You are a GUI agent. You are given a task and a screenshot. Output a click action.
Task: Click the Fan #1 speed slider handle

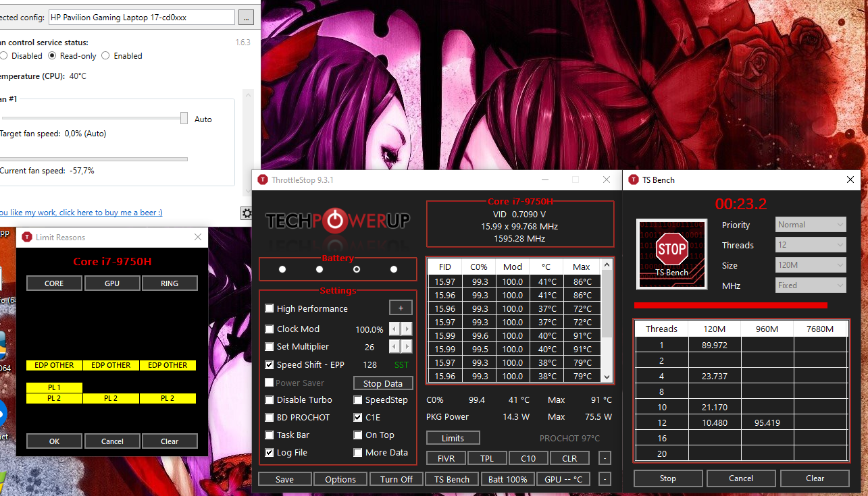pos(184,119)
